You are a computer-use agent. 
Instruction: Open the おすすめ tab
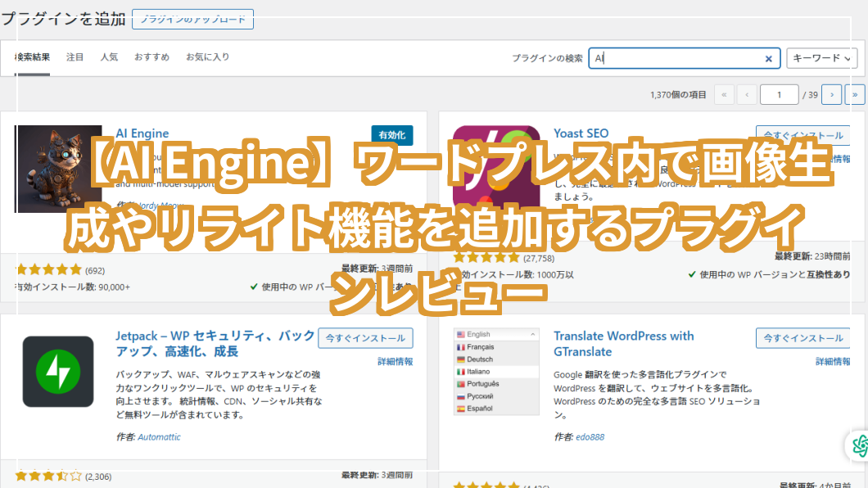point(151,57)
